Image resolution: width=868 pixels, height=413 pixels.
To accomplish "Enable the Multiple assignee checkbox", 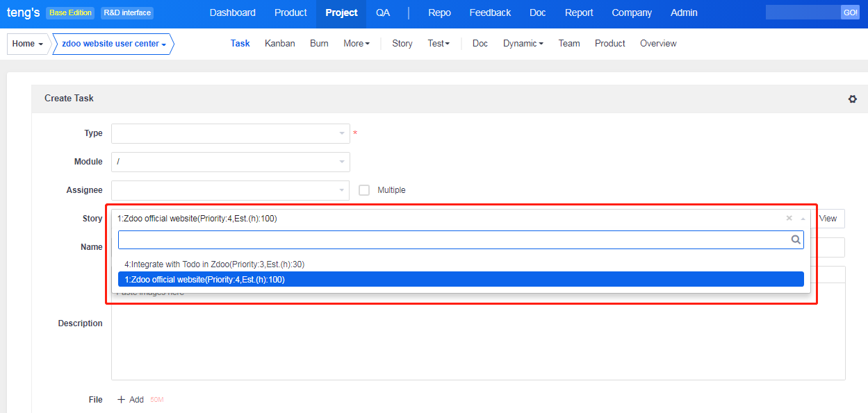I will (x=364, y=190).
